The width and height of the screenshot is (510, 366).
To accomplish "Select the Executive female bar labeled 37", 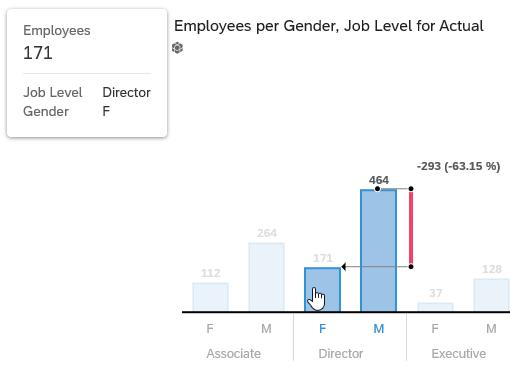I will 435,307.
